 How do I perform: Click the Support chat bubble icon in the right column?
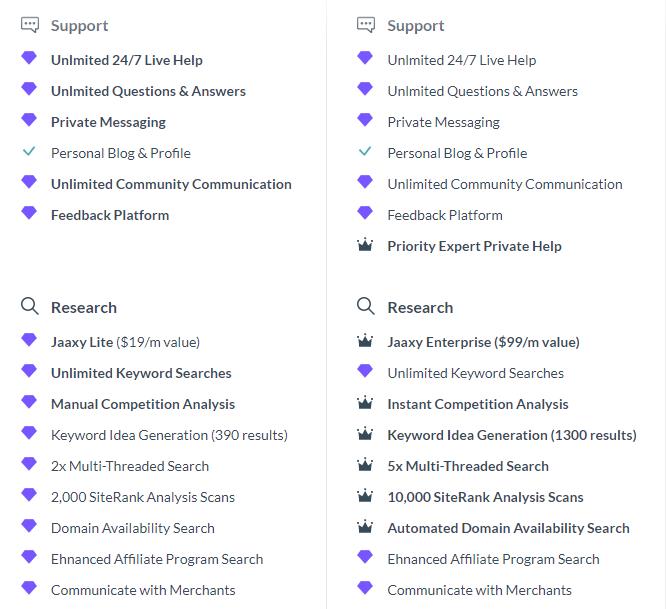point(366,25)
